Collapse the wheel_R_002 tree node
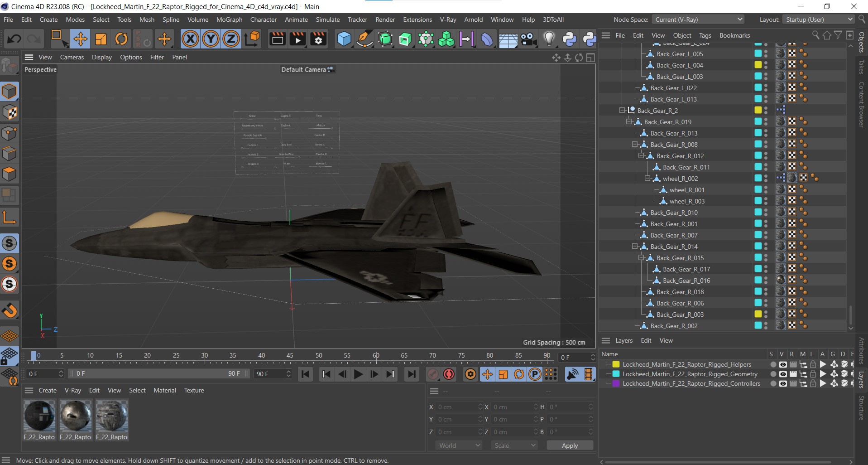This screenshot has height=465, width=868. coord(647,178)
